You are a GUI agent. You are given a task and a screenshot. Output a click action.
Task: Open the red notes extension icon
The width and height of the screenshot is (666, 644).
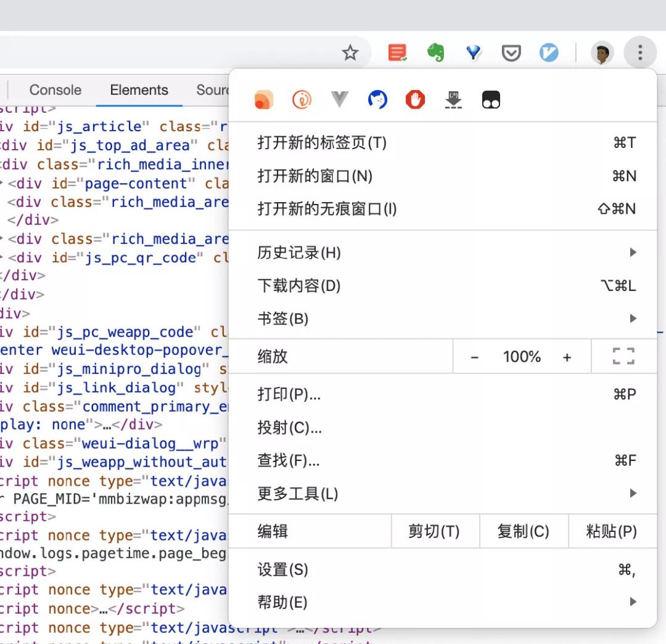(397, 52)
